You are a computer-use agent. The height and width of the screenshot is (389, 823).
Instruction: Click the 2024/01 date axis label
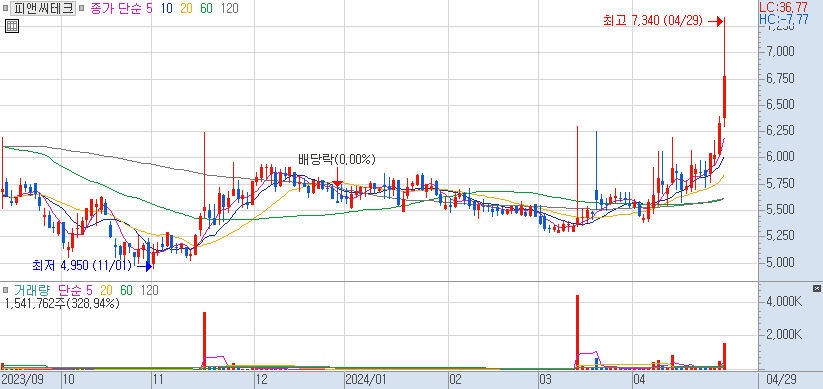click(366, 379)
